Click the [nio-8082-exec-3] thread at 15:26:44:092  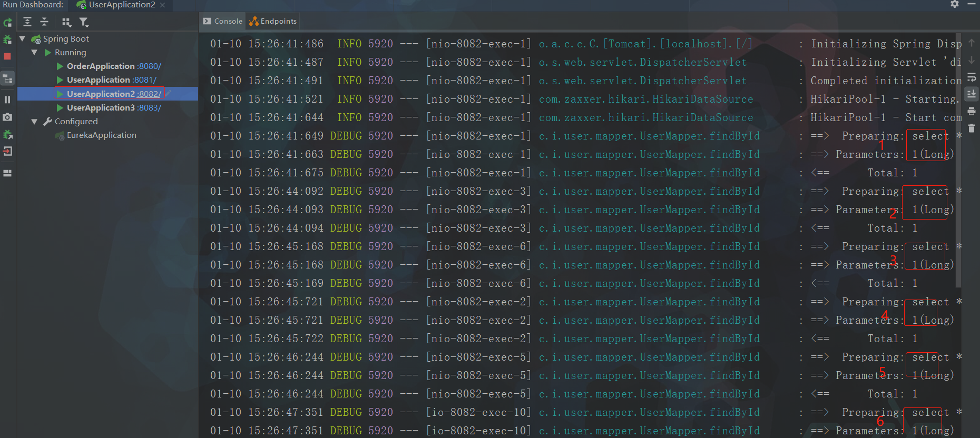478,191
